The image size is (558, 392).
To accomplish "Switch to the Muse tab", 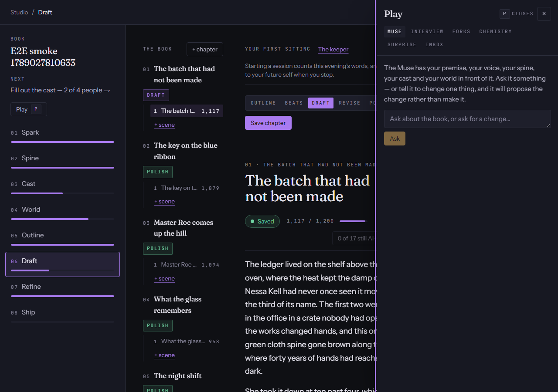I will coord(395,31).
